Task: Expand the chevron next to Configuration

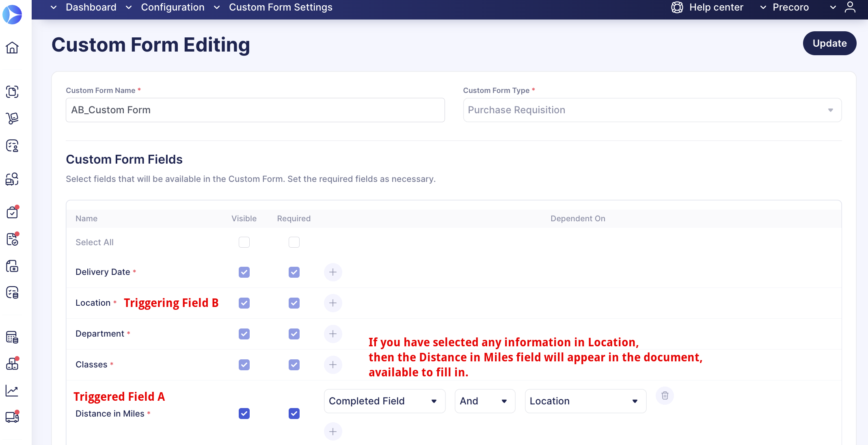Action: tap(129, 7)
